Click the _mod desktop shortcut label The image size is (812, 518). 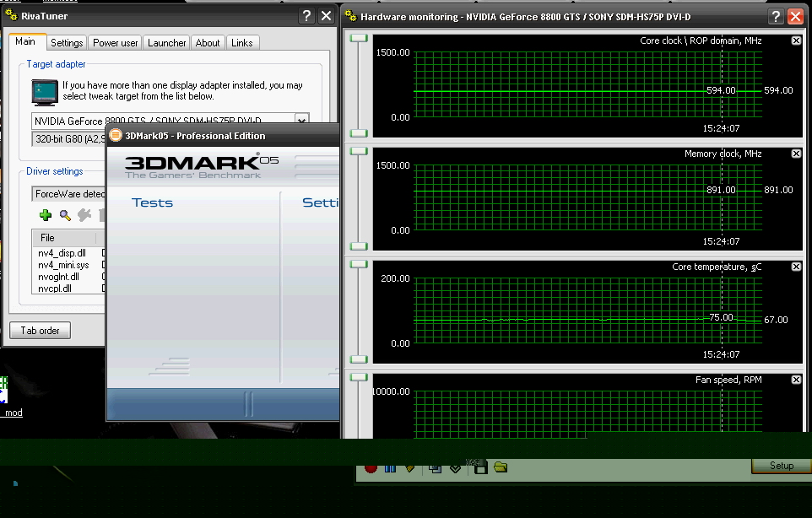point(13,413)
